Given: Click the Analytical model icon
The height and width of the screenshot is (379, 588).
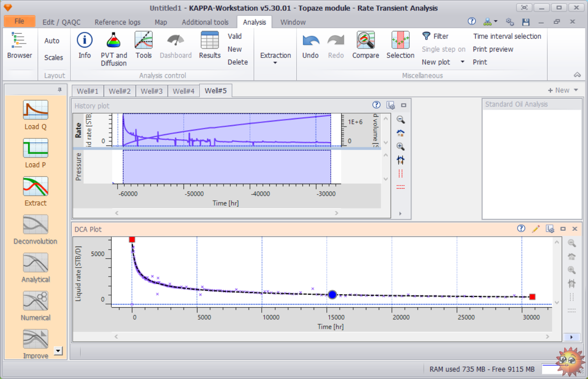Looking at the screenshot, I should tap(35, 263).
